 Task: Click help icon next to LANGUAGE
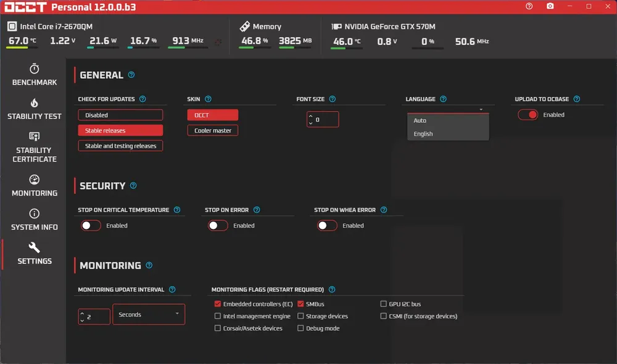443,99
